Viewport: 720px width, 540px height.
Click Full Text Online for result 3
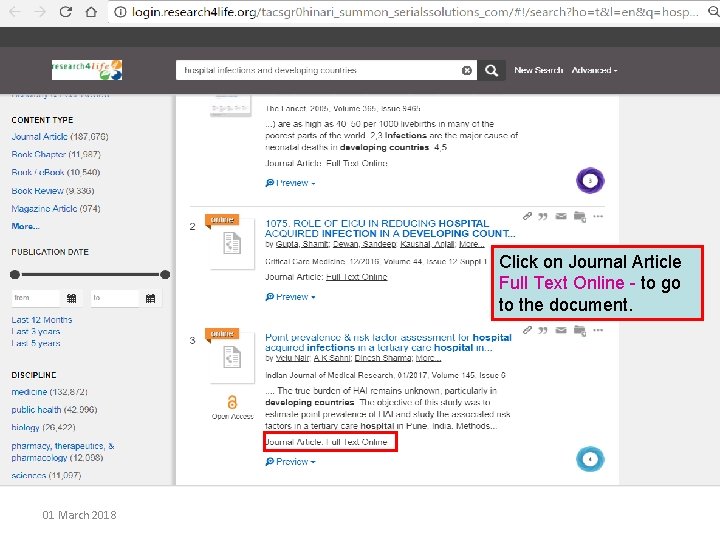(356, 442)
